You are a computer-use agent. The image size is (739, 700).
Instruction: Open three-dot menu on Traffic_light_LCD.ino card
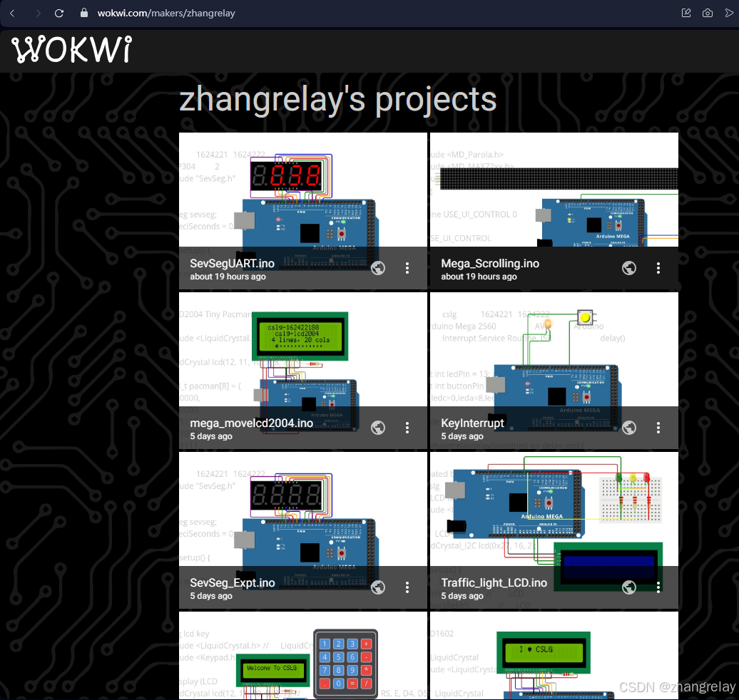pyautogui.click(x=658, y=587)
